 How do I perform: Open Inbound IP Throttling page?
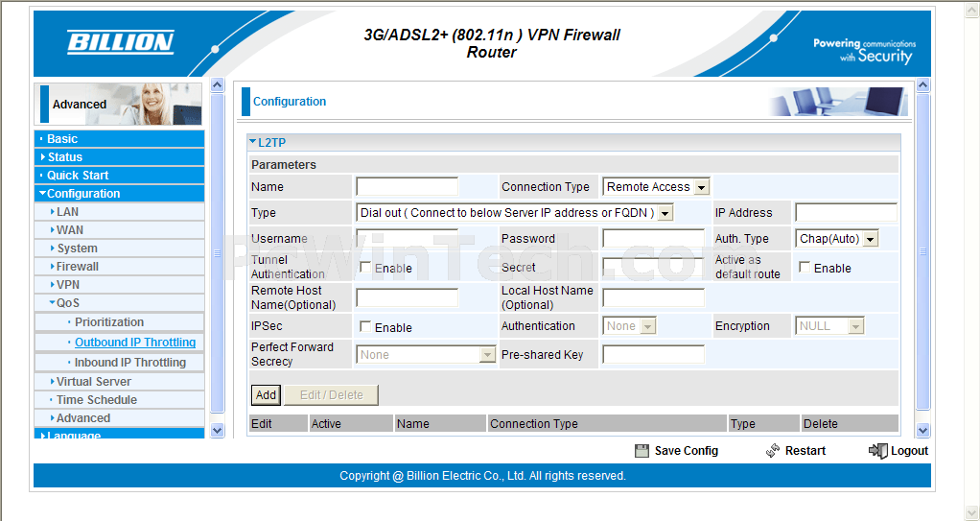[130, 362]
